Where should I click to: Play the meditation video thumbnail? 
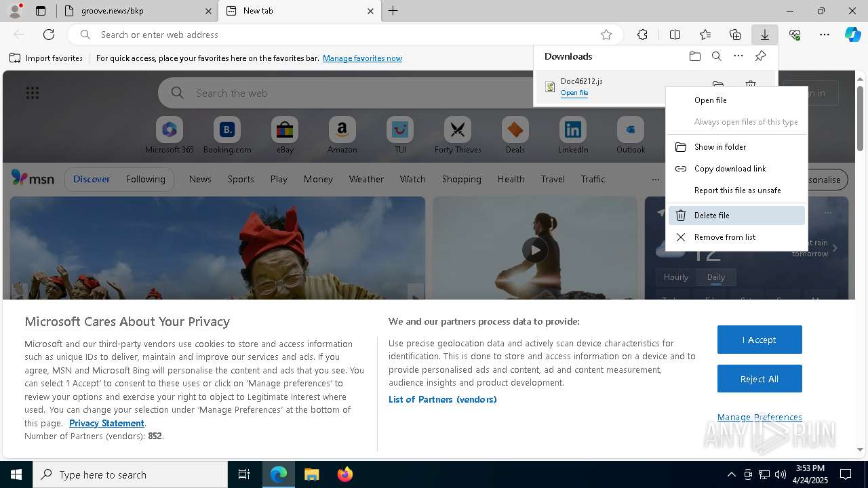pyautogui.click(x=535, y=249)
